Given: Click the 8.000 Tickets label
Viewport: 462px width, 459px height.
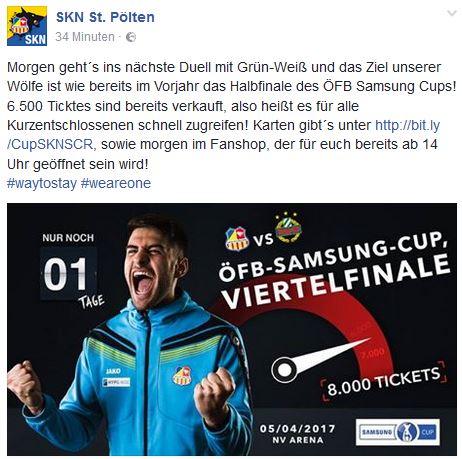Looking at the screenshot, I should click(x=383, y=381).
